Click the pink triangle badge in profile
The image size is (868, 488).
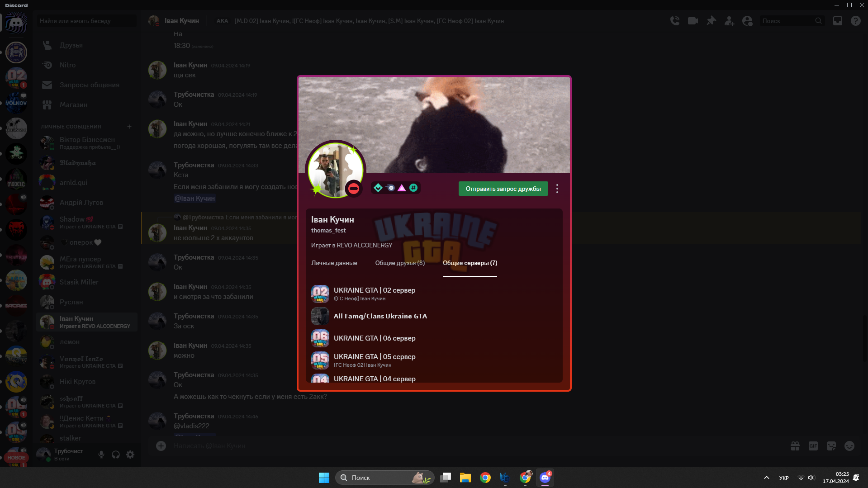coord(402,188)
